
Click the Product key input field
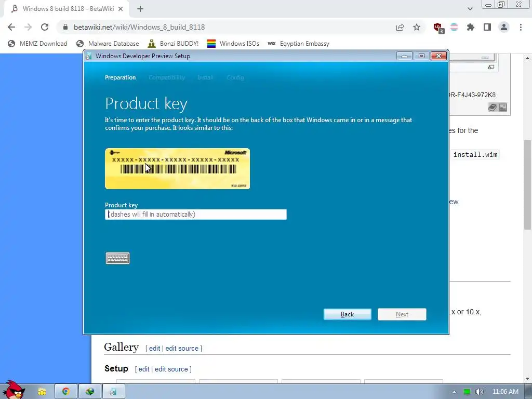(196, 215)
